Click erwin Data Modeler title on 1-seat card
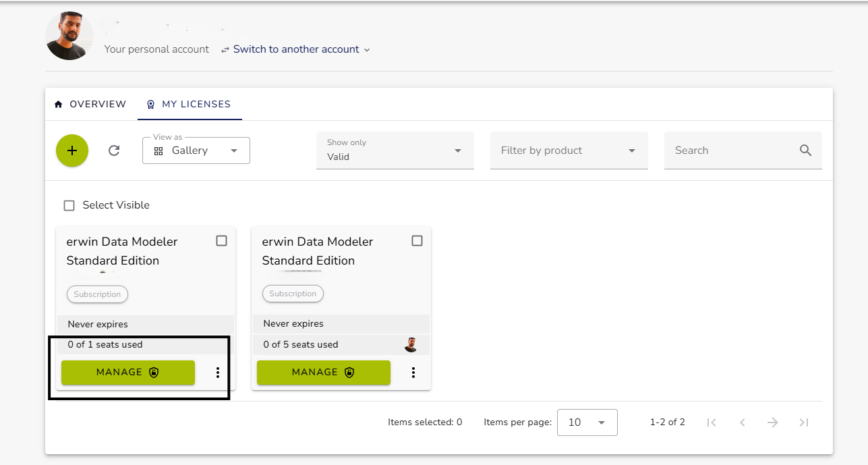 [x=122, y=251]
